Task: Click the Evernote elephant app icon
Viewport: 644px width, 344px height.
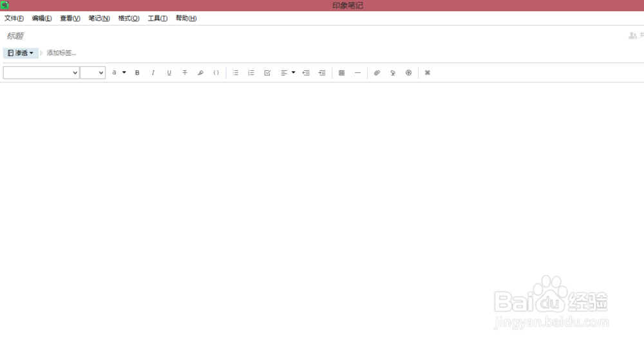Action: [5, 5]
